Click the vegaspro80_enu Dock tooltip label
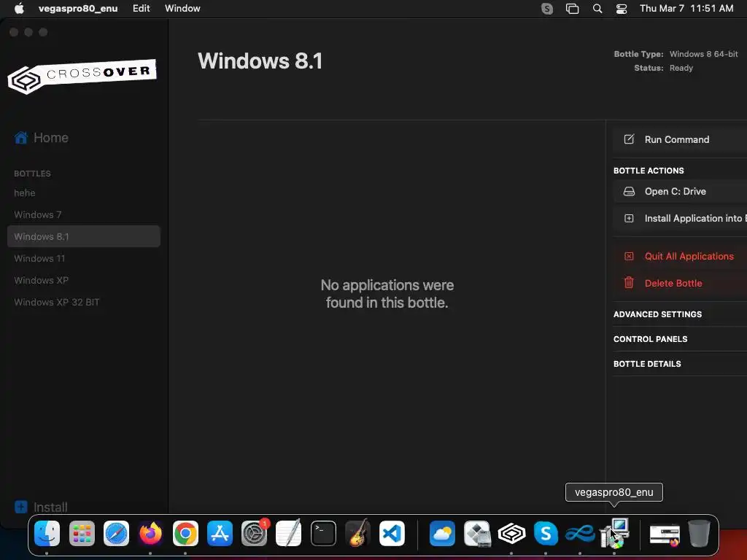Screen dimensions: 747x560 pyautogui.click(x=614, y=492)
